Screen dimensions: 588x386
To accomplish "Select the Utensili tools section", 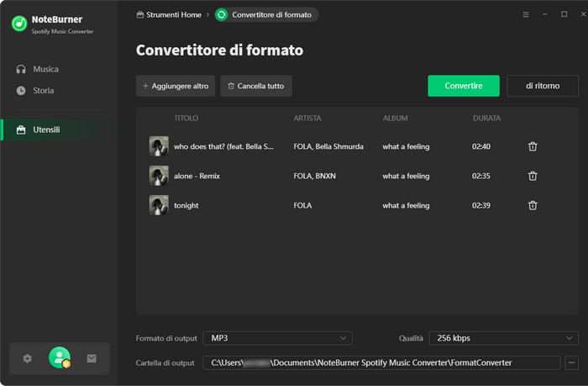I will click(59, 130).
